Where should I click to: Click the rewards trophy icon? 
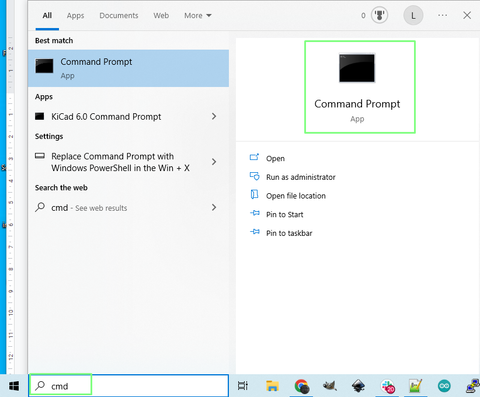(379, 15)
